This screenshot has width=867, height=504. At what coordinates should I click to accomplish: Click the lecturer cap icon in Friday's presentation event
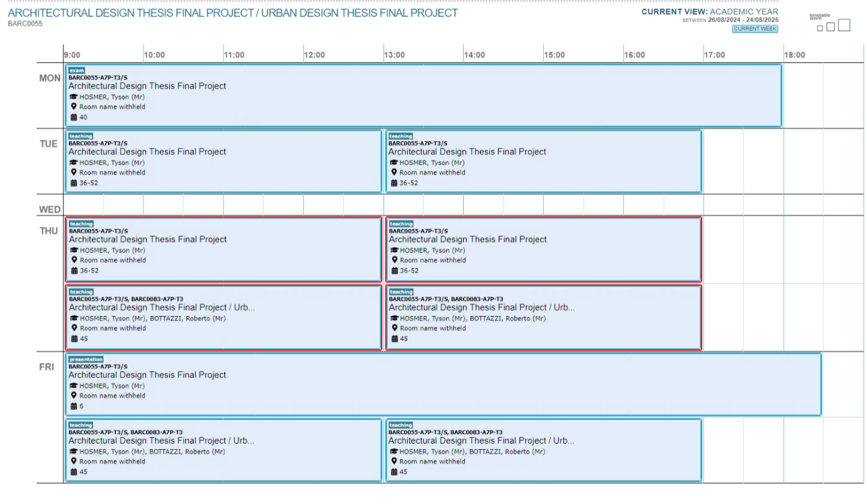coord(73,386)
